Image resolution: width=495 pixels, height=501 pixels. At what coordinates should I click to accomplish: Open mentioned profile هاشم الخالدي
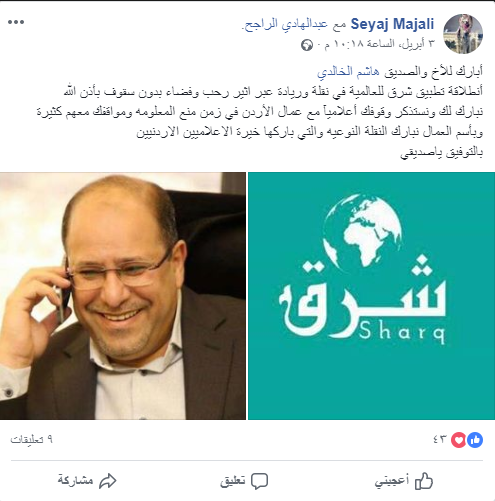348,72
